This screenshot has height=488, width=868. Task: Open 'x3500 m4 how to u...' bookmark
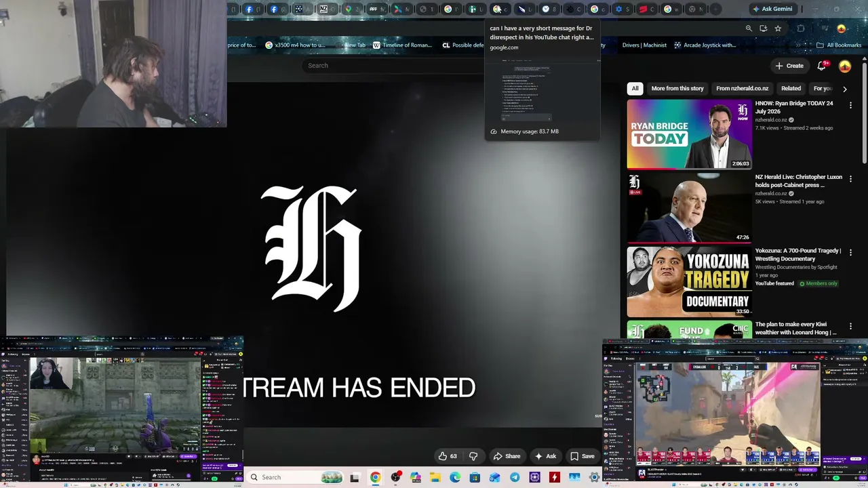(294, 45)
